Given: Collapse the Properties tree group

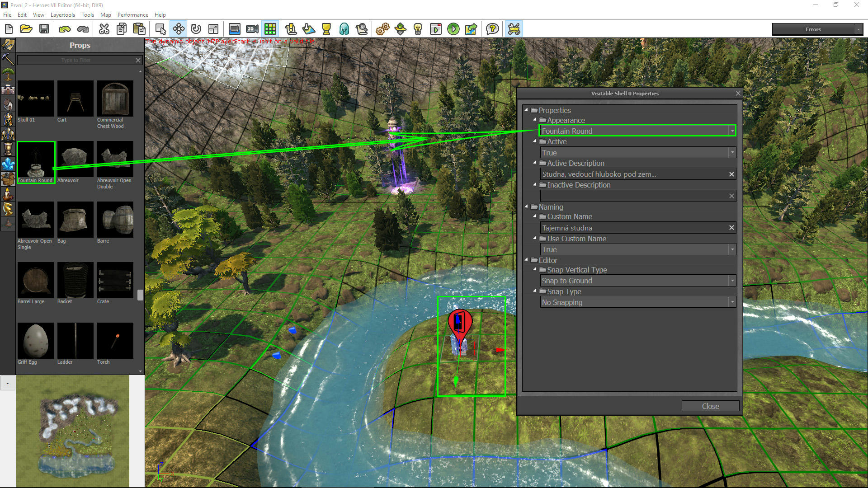Looking at the screenshot, I should (x=526, y=110).
